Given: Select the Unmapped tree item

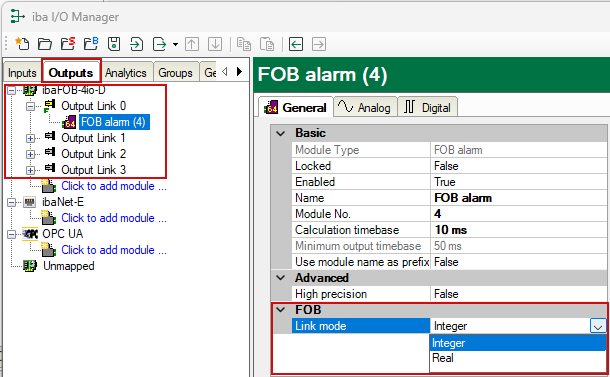Looking at the screenshot, I should point(68,266).
